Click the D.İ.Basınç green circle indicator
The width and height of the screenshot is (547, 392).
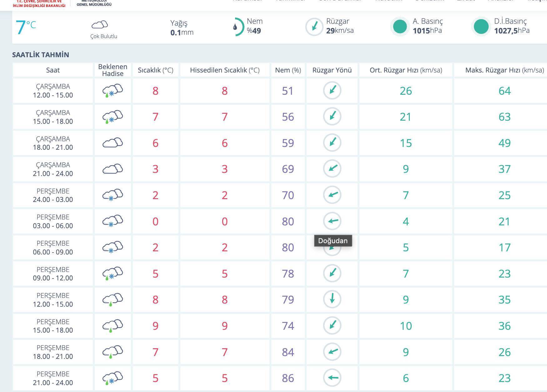point(481,27)
